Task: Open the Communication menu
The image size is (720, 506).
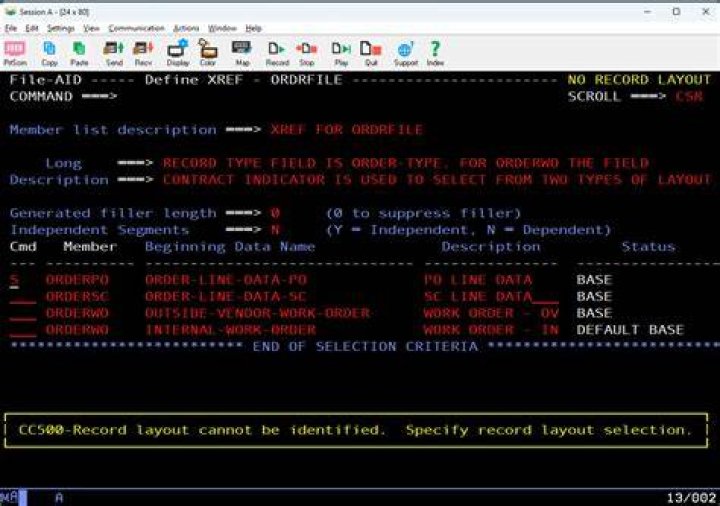Action: coord(136,28)
